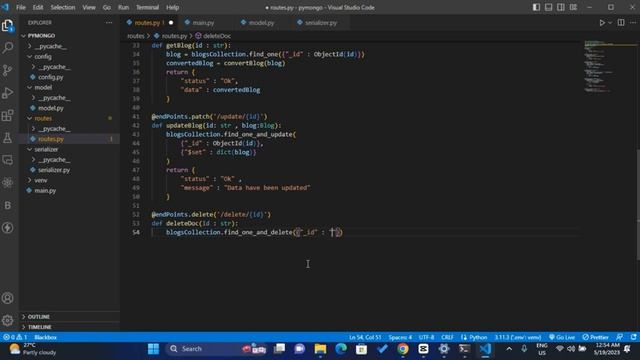Open the Testing flask view
Viewport: 640px width, 360px height.
[8, 138]
